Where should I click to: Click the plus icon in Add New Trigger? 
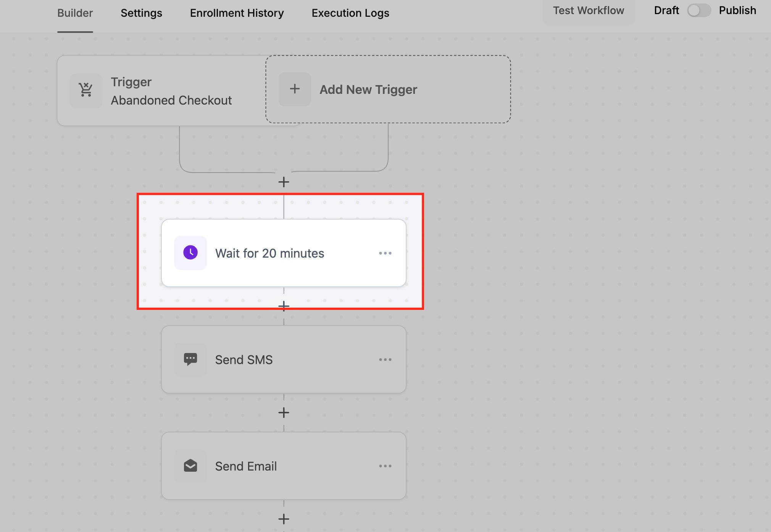pos(295,89)
